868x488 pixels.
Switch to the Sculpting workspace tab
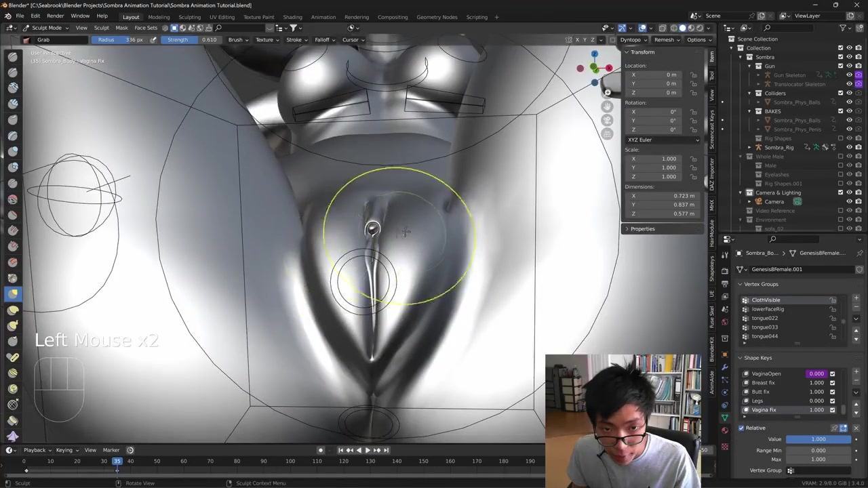(189, 17)
